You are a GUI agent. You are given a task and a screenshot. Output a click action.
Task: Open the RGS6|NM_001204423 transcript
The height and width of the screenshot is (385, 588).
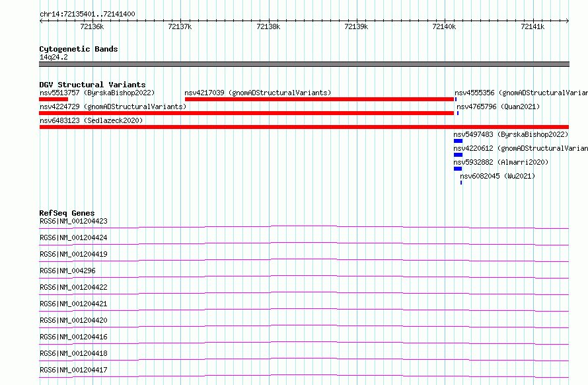pyautogui.click(x=73, y=221)
